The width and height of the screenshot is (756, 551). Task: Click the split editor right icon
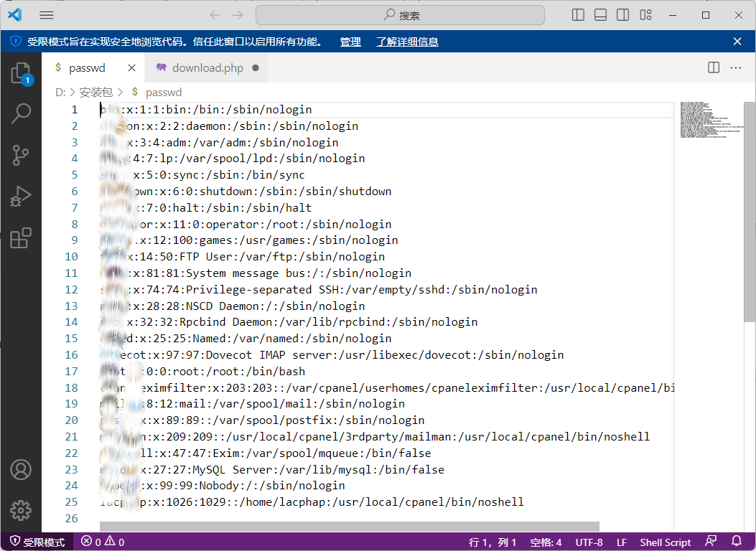click(x=714, y=67)
